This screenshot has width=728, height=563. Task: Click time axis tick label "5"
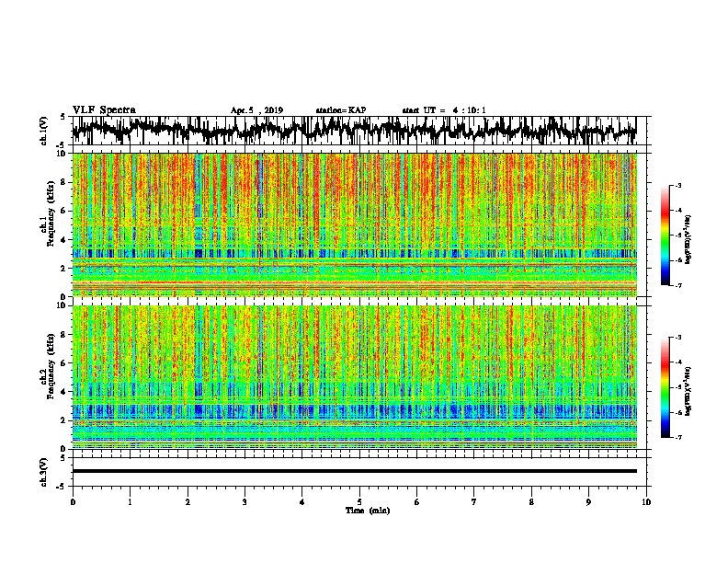coord(359,502)
